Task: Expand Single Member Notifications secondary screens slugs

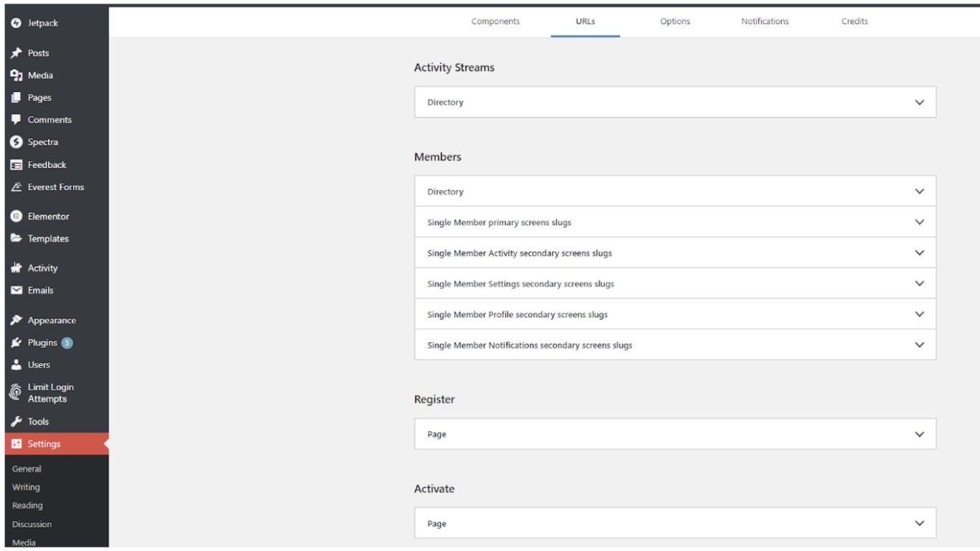Action: 920,345
